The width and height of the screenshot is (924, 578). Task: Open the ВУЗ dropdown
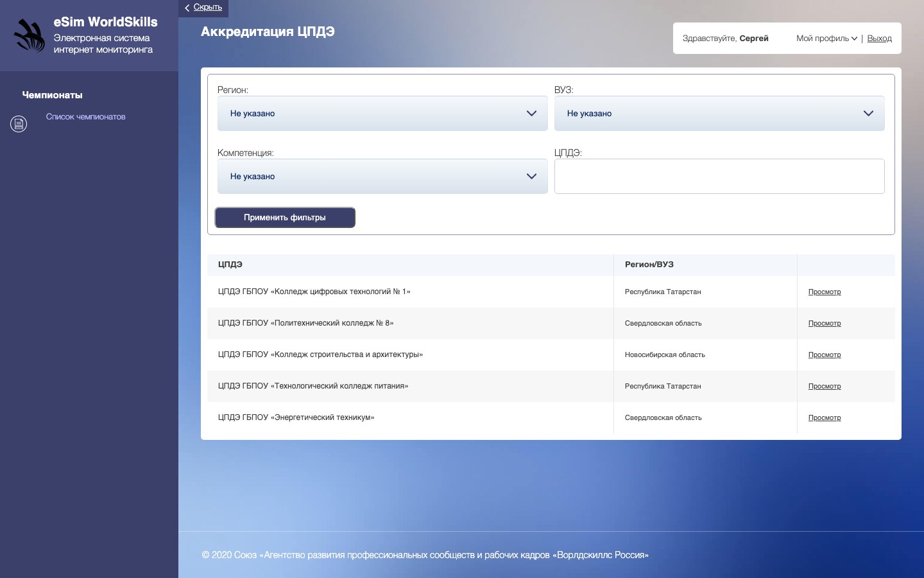point(719,114)
